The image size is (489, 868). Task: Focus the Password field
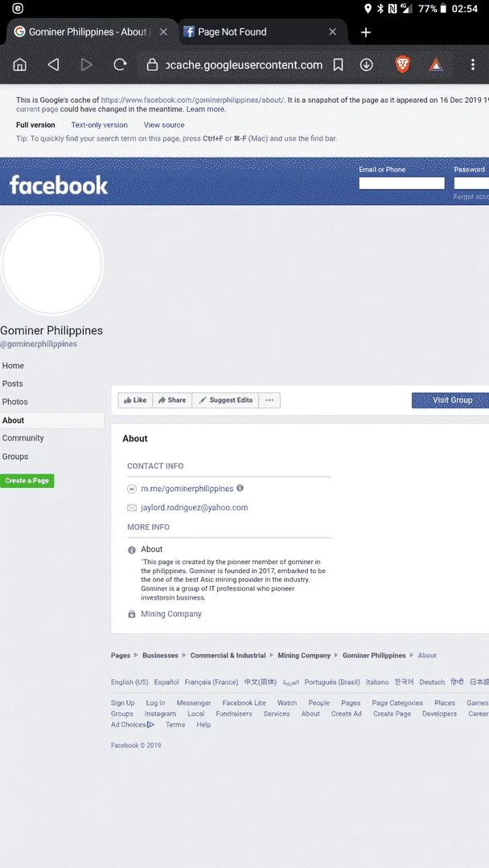click(x=471, y=183)
